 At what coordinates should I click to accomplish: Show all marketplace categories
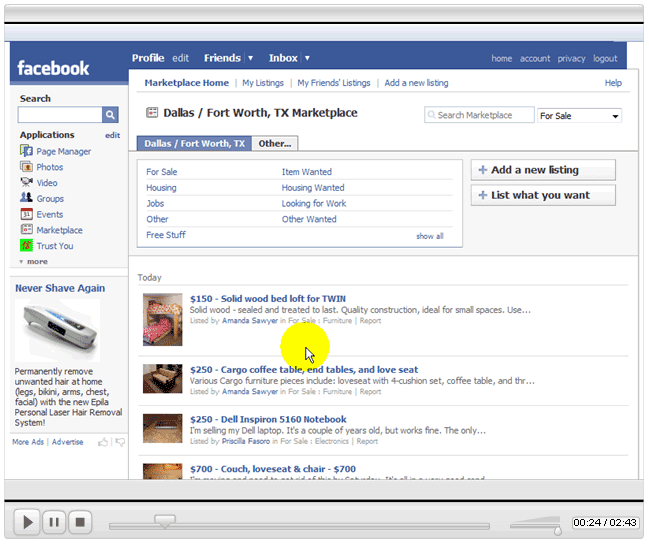(430, 236)
